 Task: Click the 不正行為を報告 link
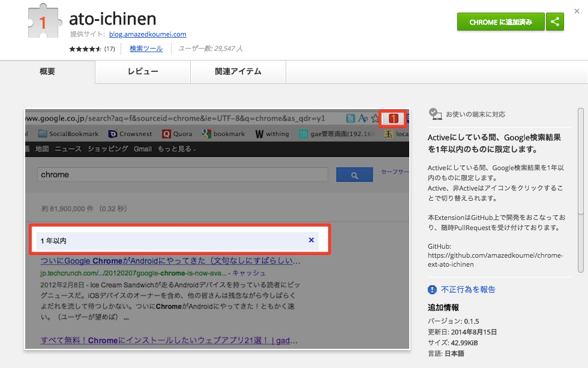[x=468, y=289]
